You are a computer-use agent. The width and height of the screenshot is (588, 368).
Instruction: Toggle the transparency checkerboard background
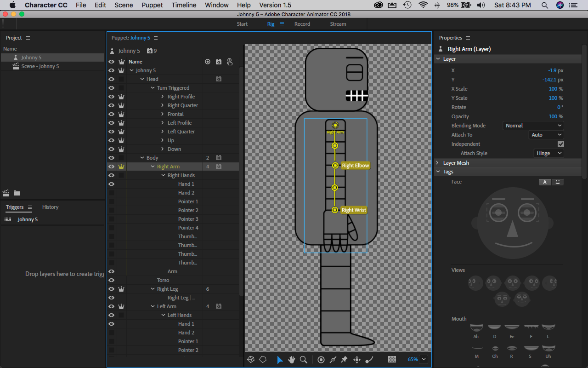tap(392, 360)
